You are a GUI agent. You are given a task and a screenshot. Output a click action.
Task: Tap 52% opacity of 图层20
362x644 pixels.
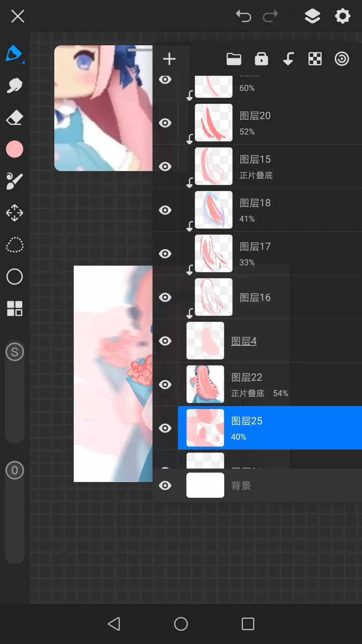click(247, 132)
